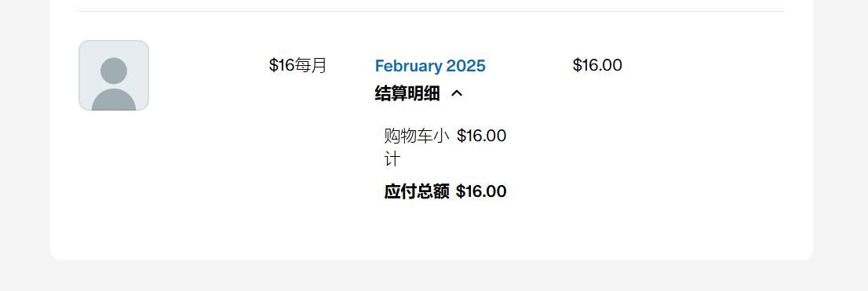The height and width of the screenshot is (291, 868).
Task: Click empty white card area below 应付总额
Action: click(432, 230)
